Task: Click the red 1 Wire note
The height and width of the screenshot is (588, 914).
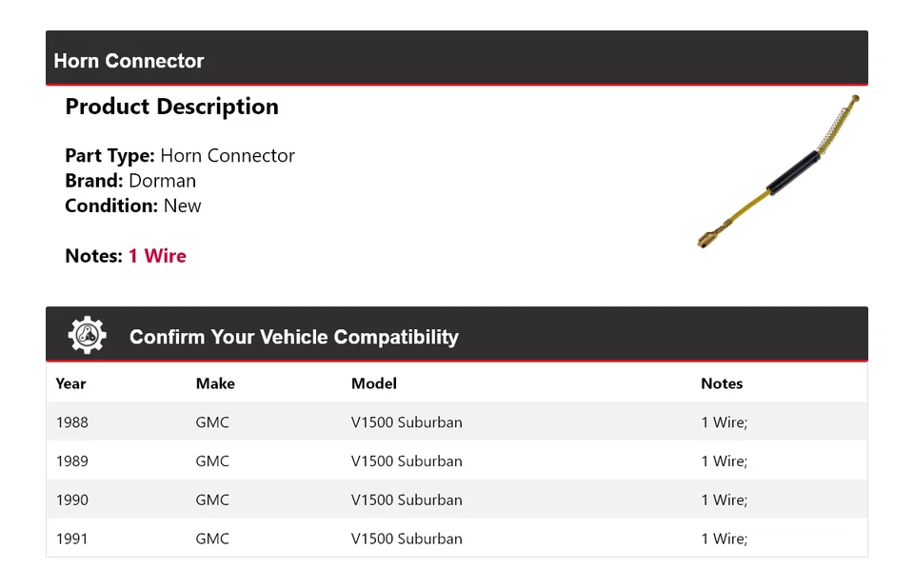Action: [x=157, y=256]
